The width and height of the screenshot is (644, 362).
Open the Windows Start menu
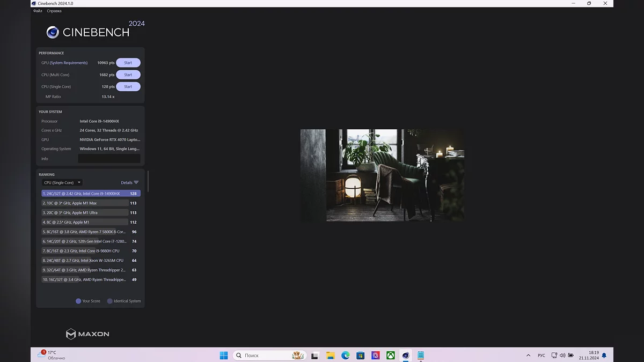click(x=224, y=356)
